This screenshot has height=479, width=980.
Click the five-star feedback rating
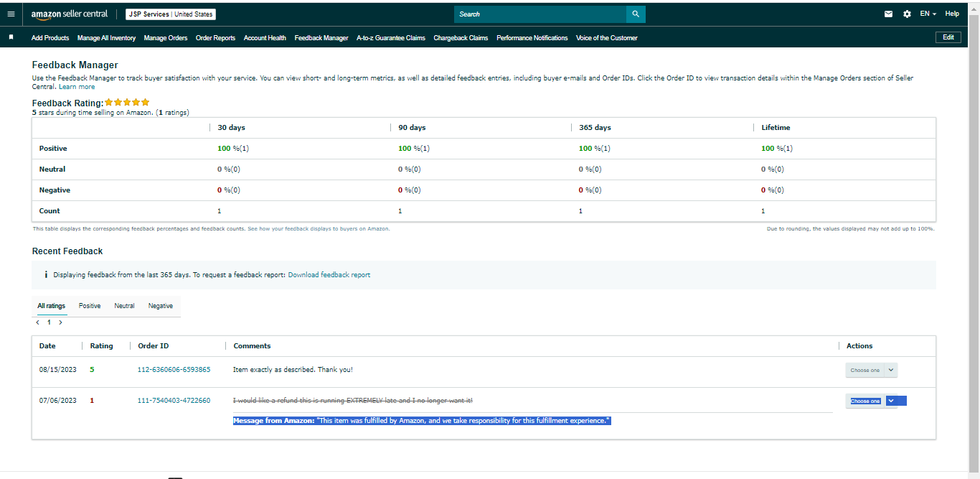tap(127, 103)
